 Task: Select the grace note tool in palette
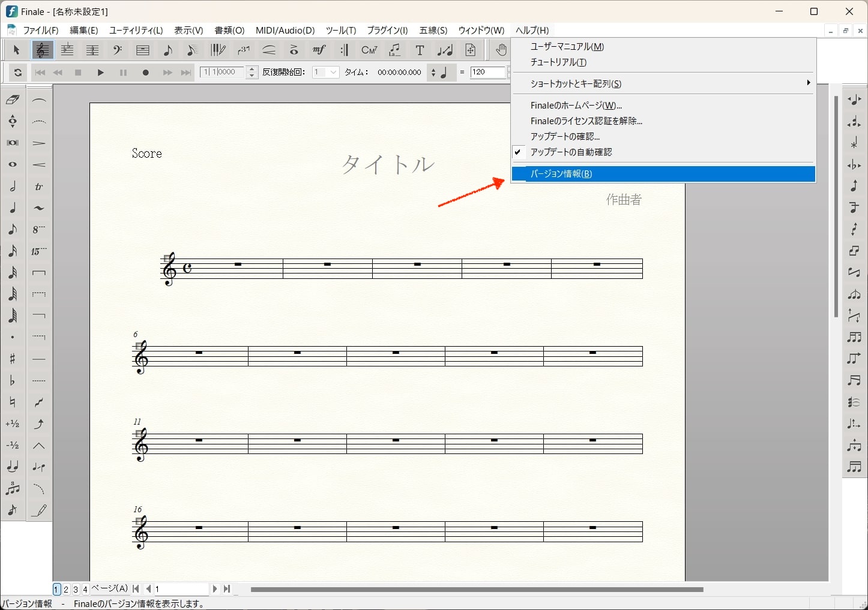[x=13, y=510]
